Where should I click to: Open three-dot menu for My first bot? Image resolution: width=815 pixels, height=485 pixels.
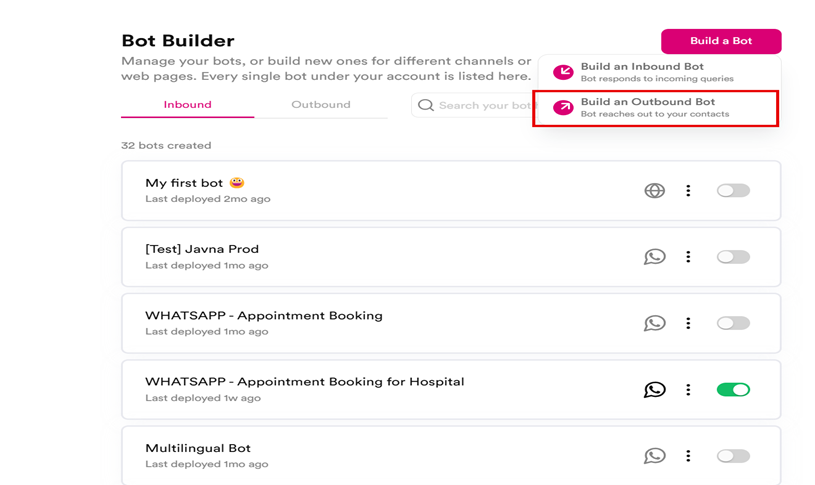[688, 190]
